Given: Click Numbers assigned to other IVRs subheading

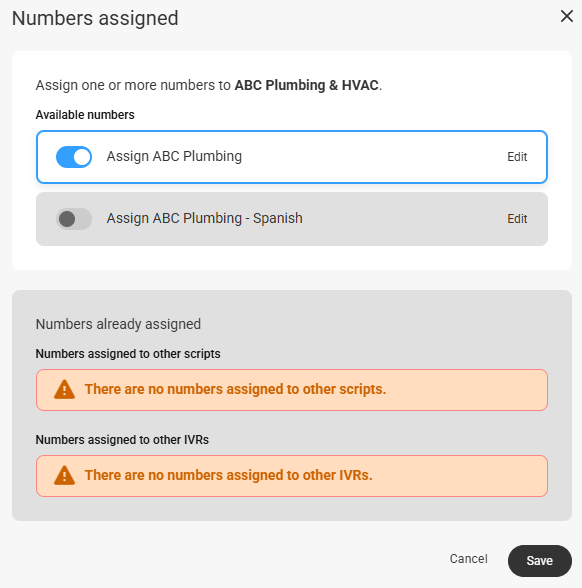Looking at the screenshot, I should point(122,440).
